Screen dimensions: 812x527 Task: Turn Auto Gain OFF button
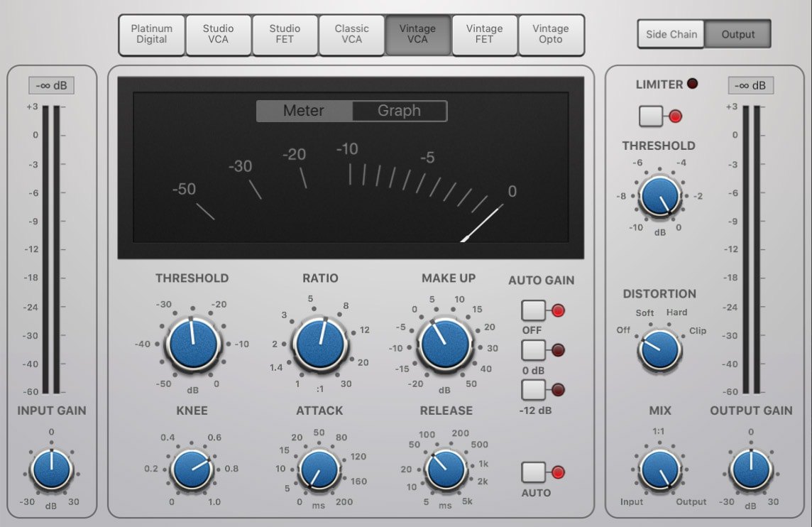click(x=533, y=310)
